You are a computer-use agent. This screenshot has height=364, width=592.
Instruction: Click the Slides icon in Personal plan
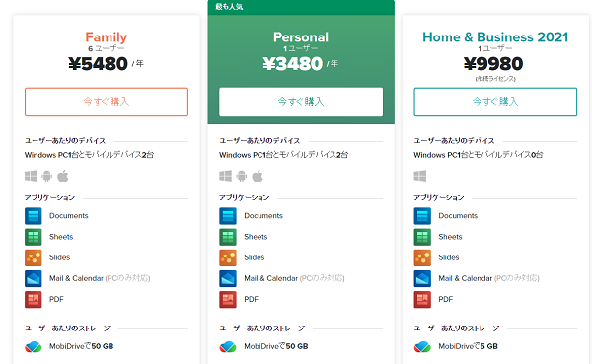(228, 257)
